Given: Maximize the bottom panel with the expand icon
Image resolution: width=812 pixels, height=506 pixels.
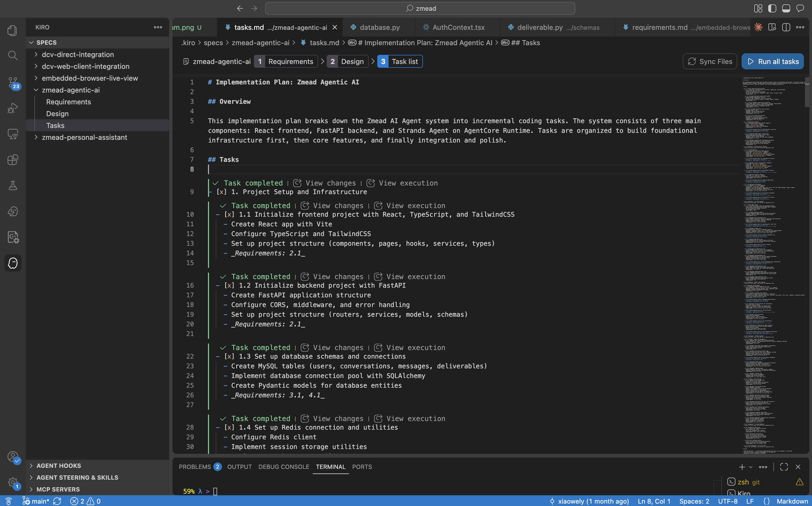Looking at the screenshot, I should (x=784, y=466).
